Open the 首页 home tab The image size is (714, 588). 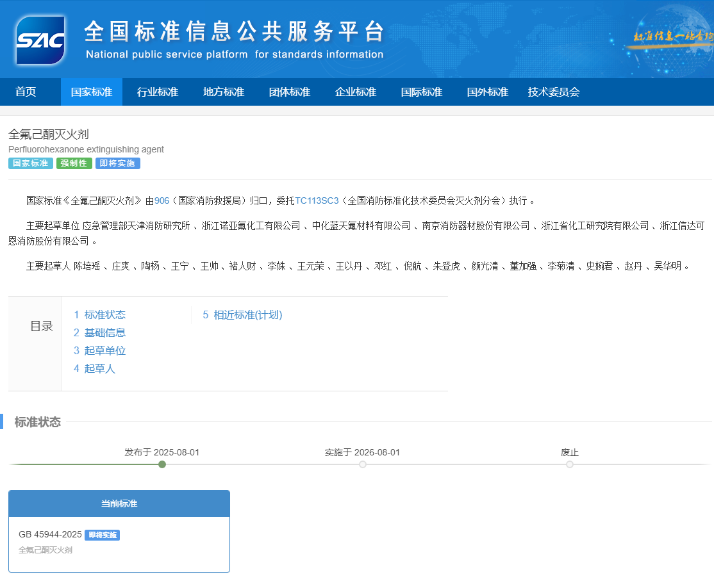pos(26,92)
